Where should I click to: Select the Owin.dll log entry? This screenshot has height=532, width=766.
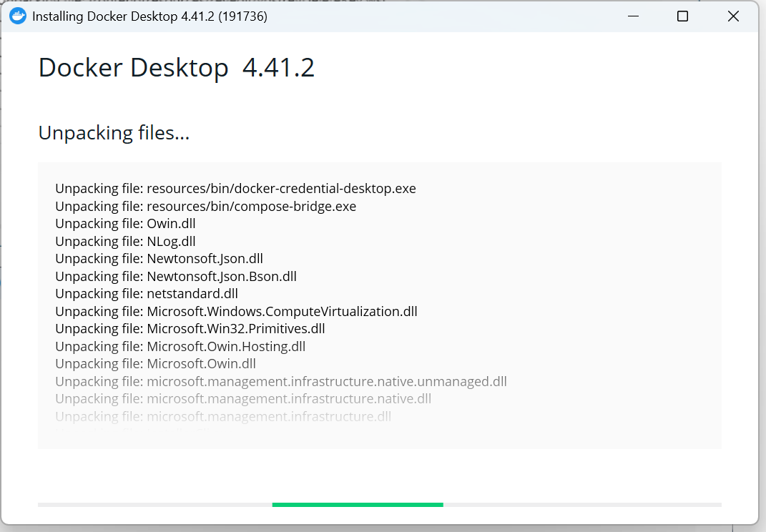tap(125, 224)
